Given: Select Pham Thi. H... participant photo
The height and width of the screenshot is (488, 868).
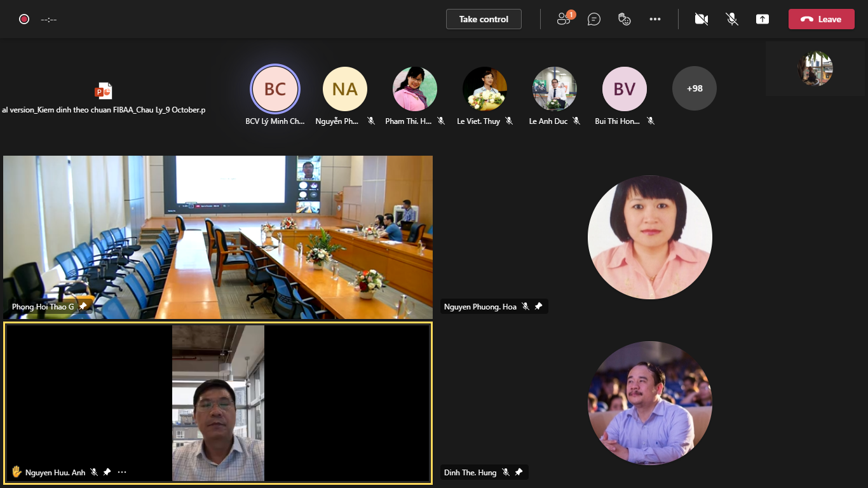Looking at the screenshot, I should coord(415,89).
